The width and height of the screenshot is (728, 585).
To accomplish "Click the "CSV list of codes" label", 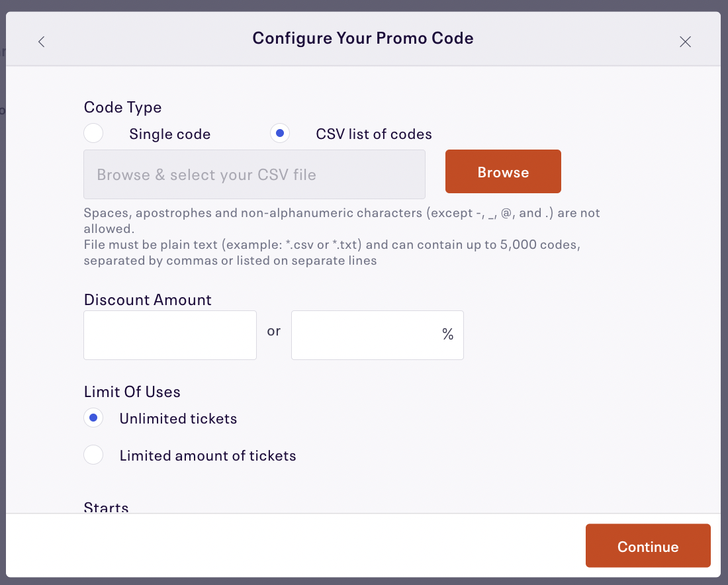I will (373, 134).
